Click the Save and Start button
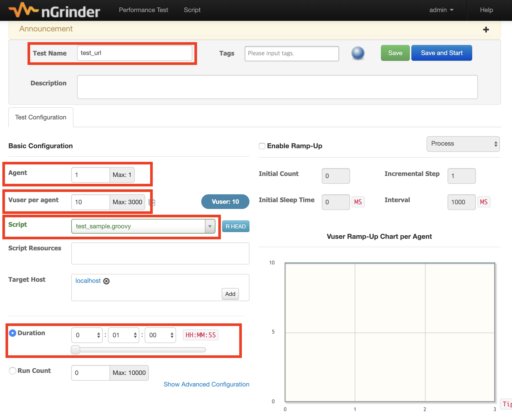Screen dimensions: 512x420 click(442, 53)
